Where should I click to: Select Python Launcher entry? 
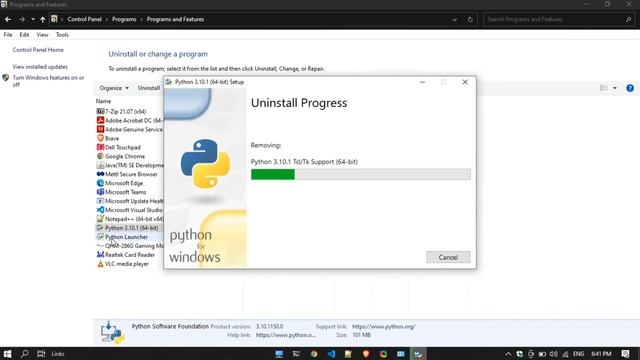click(122, 237)
